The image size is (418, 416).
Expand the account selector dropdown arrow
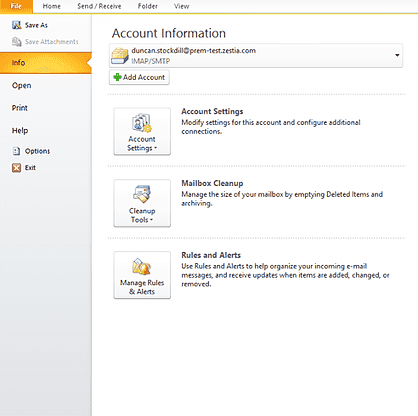(x=397, y=55)
